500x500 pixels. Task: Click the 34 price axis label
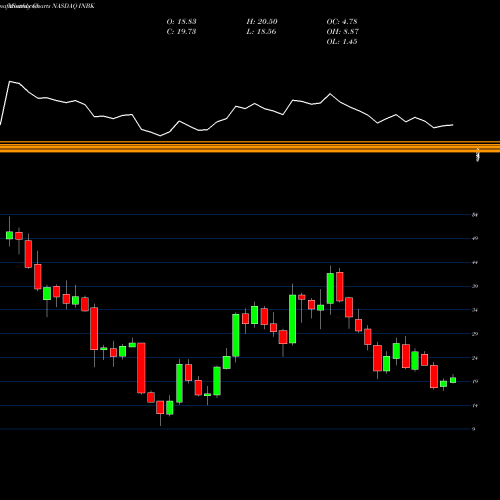475,310
